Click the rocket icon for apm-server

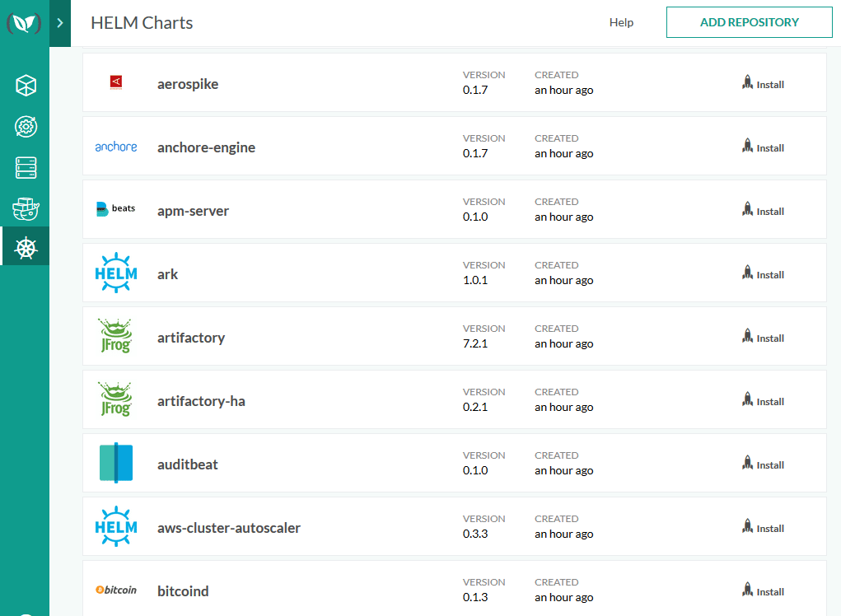(748, 210)
